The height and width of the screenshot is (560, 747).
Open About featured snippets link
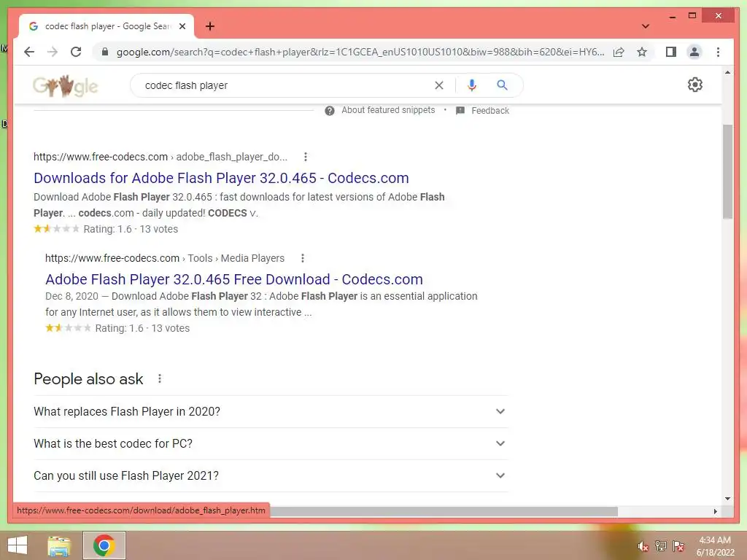tap(388, 110)
